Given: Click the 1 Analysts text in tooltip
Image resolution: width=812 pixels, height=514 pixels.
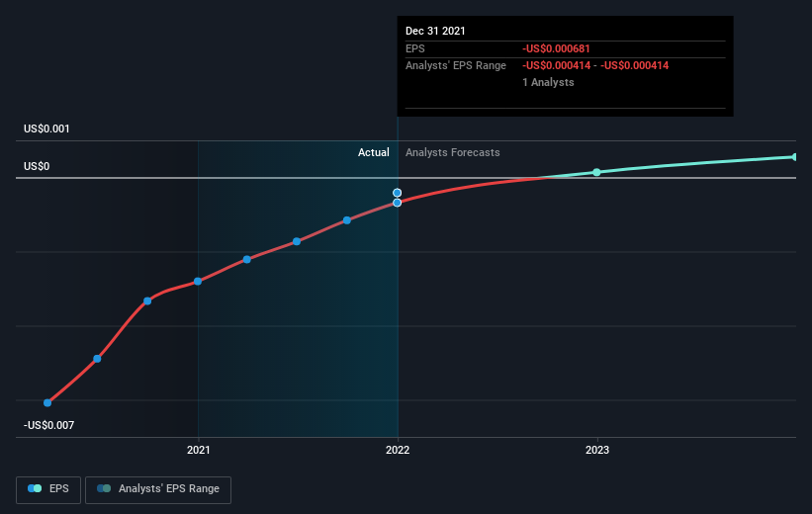Looking at the screenshot, I should click(548, 82).
